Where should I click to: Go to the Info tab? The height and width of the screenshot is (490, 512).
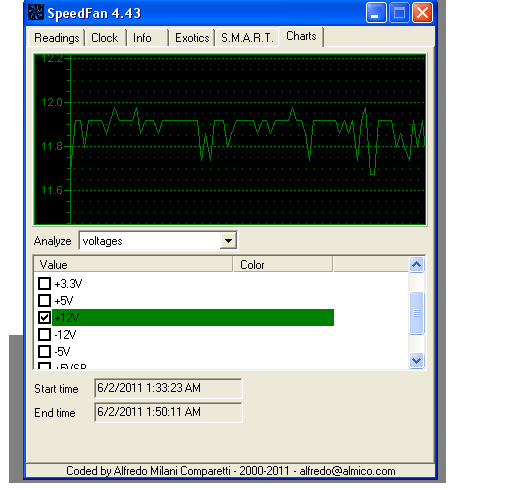(147, 38)
